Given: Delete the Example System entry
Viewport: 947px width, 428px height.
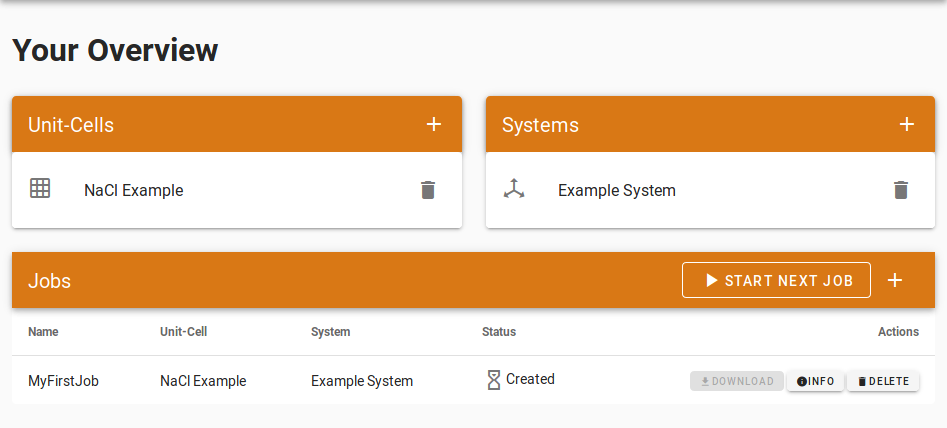Looking at the screenshot, I should click(x=900, y=190).
